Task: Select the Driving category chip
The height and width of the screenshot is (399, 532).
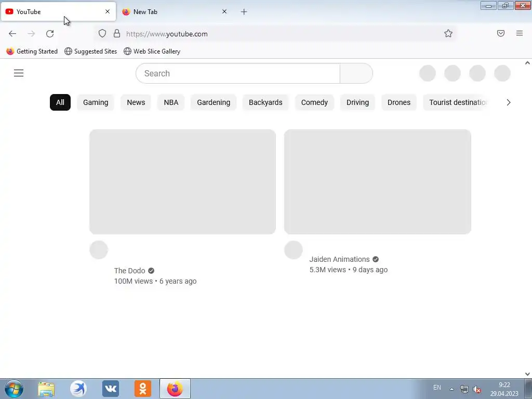Action: coord(357,102)
